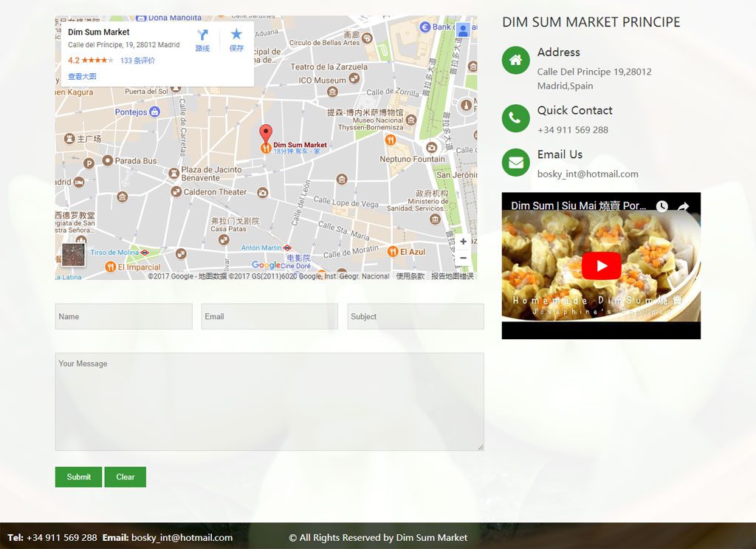Click the Dim Sum Market title in map card
Image resolution: width=756 pixels, height=549 pixels.
coord(99,32)
